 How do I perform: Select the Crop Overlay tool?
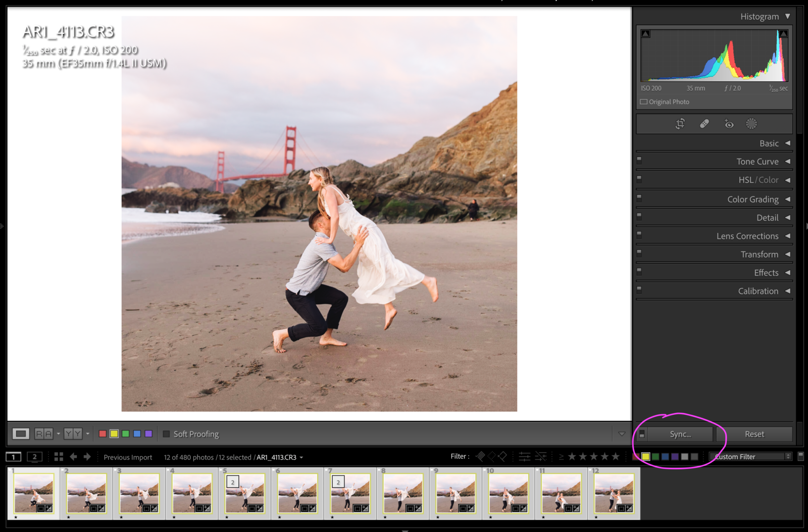coord(679,123)
